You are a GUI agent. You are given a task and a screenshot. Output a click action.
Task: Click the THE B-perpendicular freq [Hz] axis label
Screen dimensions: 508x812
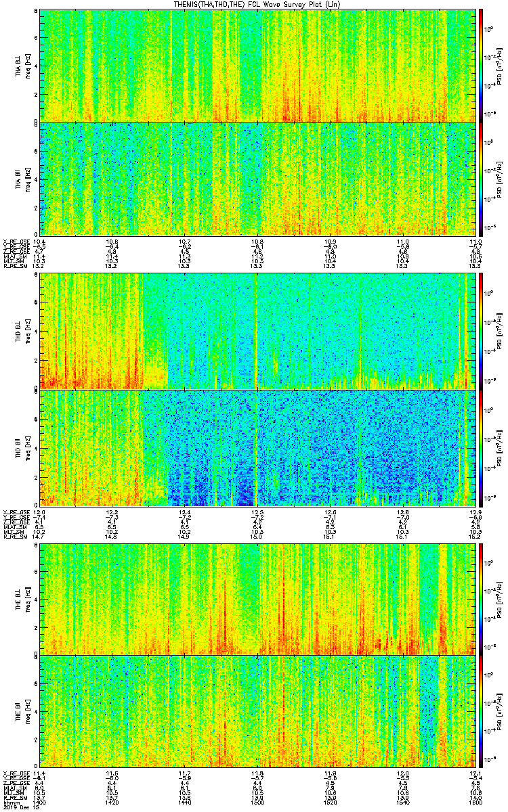coord(27,599)
